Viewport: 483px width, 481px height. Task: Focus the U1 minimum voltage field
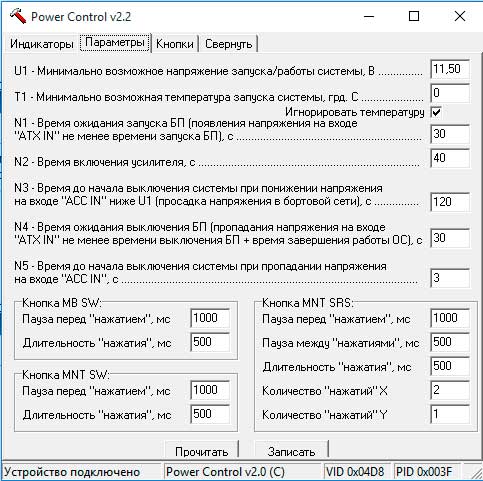[x=450, y=70]
